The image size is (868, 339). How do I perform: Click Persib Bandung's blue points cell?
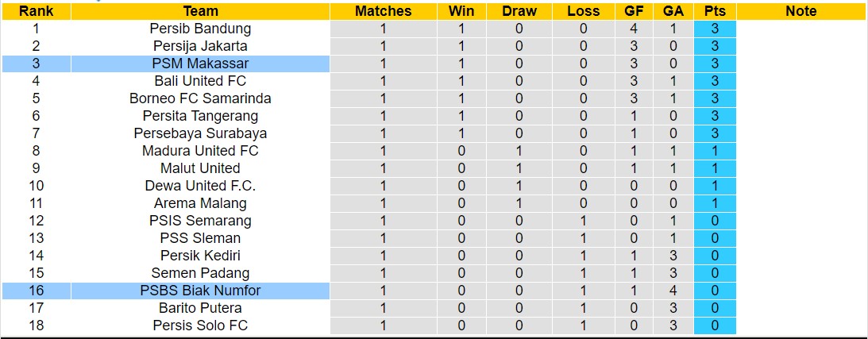click(x=715, y=29)
